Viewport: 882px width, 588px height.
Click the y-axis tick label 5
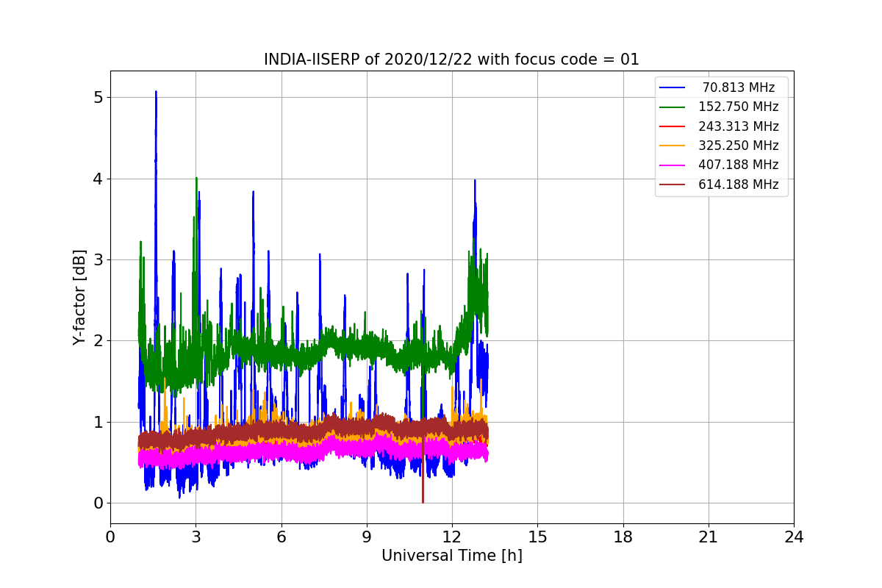point(98,98)
